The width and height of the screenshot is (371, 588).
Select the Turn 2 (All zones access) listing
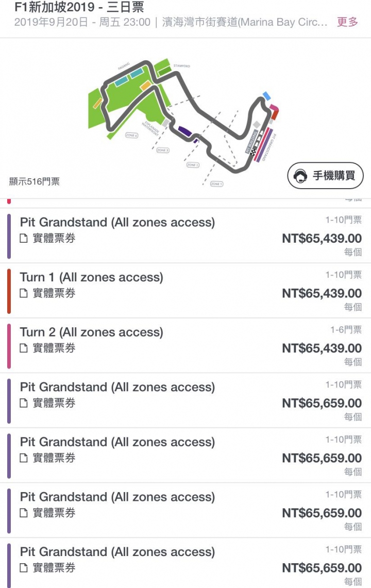[x=185, y=345]
